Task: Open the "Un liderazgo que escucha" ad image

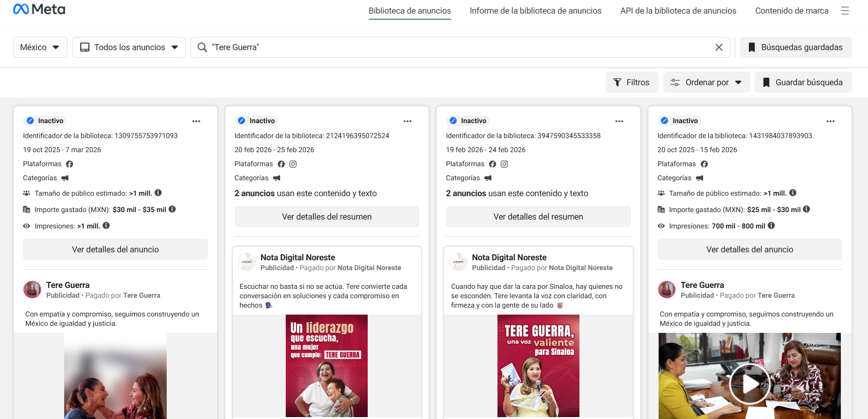Action: tap(326, 366)
